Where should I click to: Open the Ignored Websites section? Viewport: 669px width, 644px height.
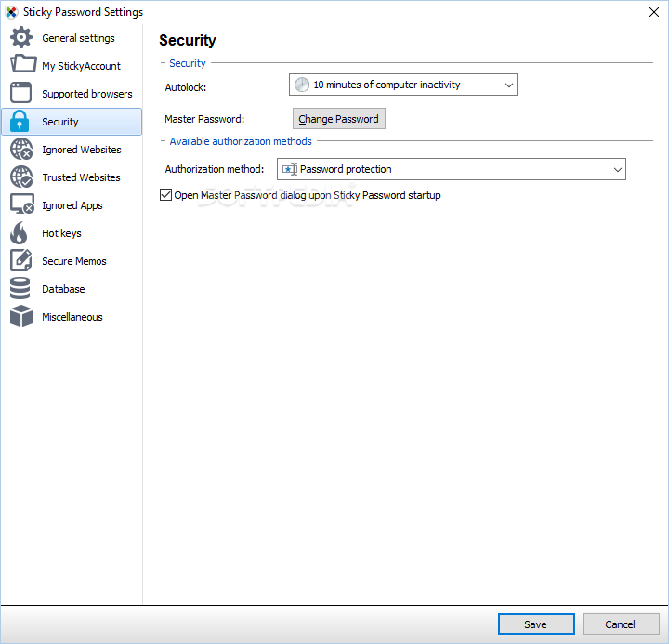coord(72,150)
